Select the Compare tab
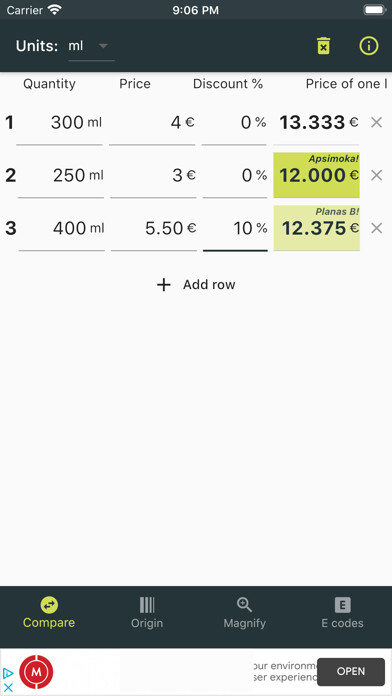 pos(49,613)
